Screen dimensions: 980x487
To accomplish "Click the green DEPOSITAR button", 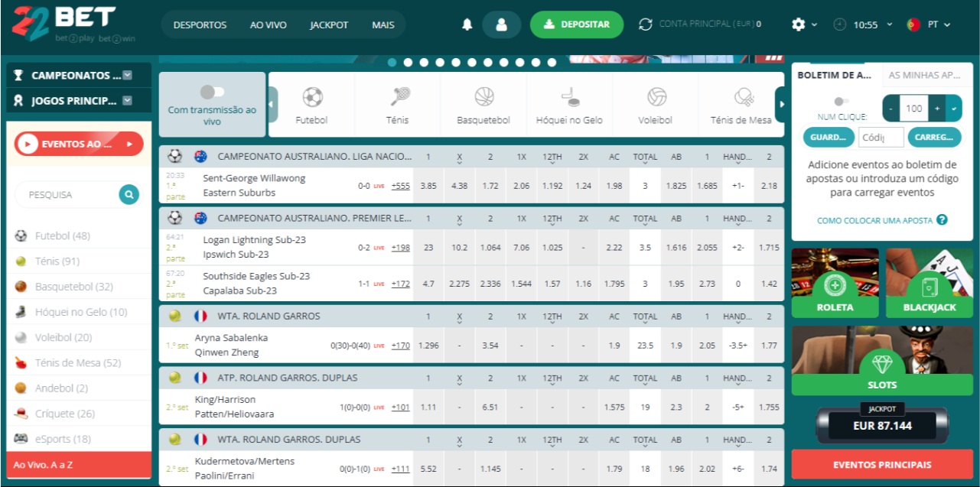I will (x=575, y=24).
